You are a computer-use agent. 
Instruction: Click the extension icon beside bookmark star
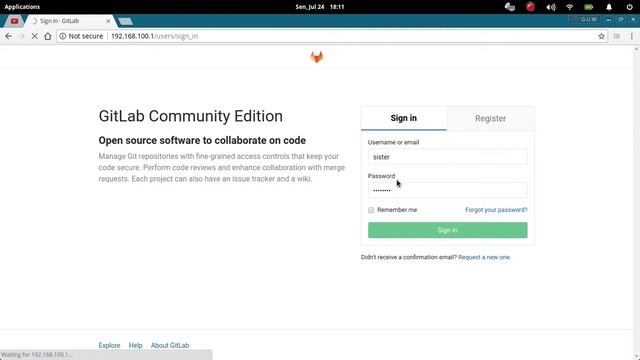coord(616,36)
